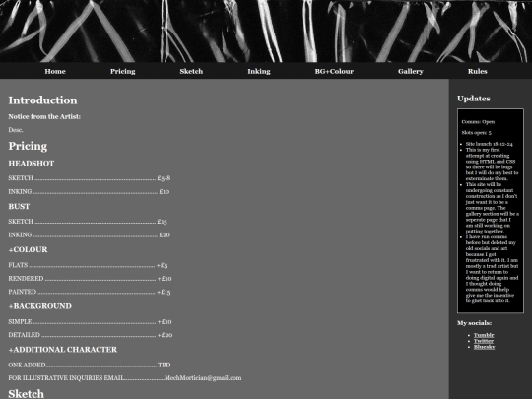Click 'Notice from the Artist:' text

pyautogui.click(x=44, y=116)
